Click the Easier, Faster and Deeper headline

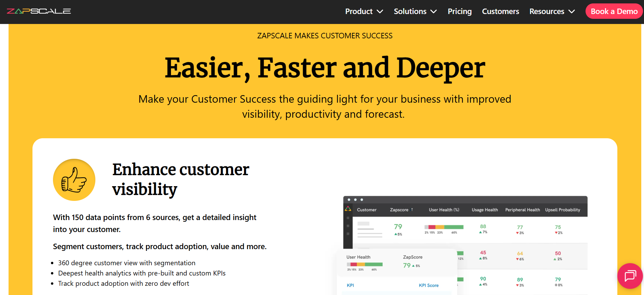click(x=325, y=68)
